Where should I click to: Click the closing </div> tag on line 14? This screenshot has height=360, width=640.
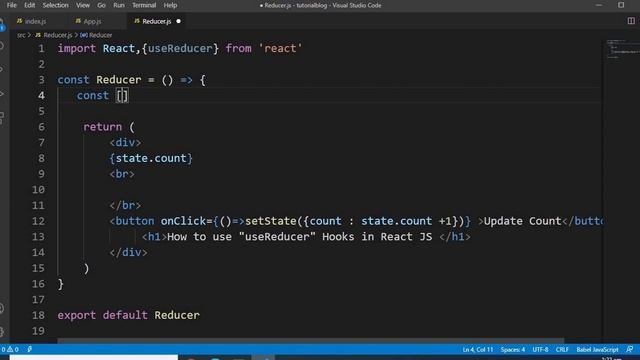point(128,253)
